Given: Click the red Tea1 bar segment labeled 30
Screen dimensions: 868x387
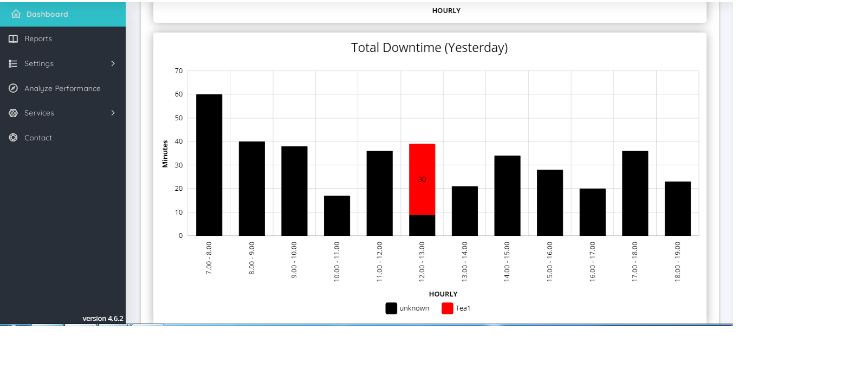Looking at the screenshot, I should point(422,179).
